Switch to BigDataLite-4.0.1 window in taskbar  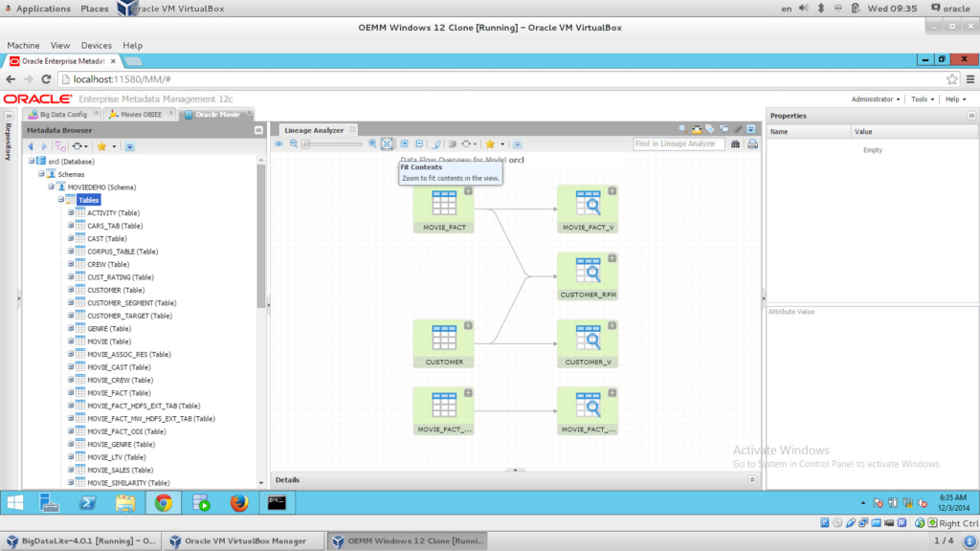[81, 541]
